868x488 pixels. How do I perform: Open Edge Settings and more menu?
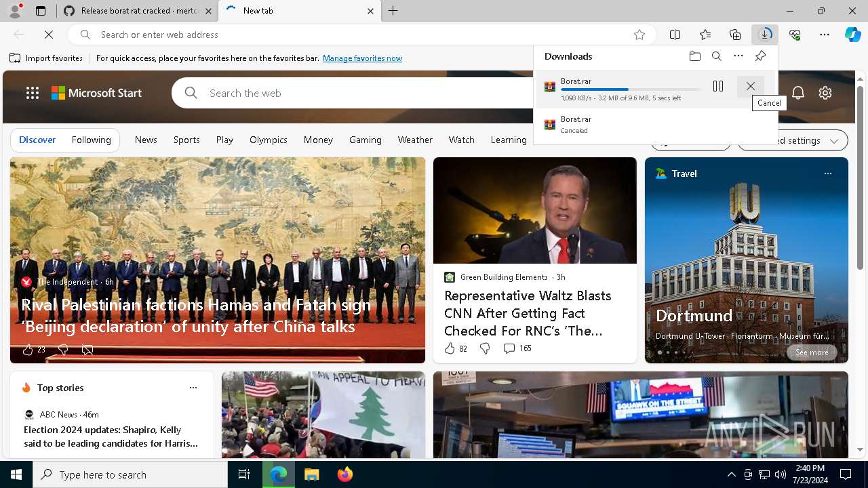[x=825, y=35]
